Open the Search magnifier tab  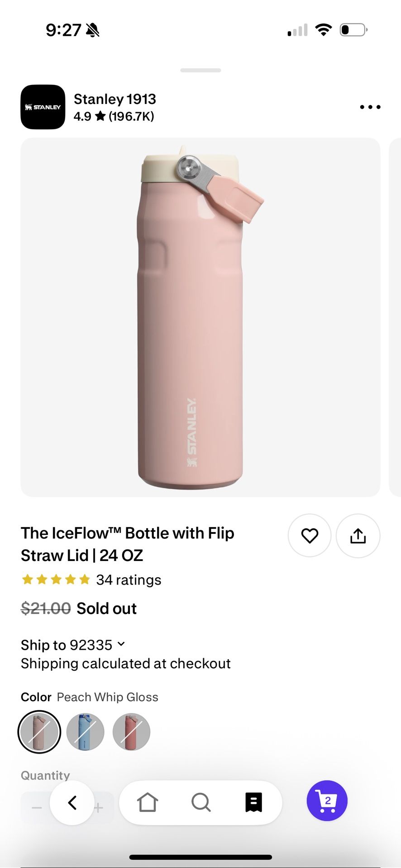tap(201, 803)
